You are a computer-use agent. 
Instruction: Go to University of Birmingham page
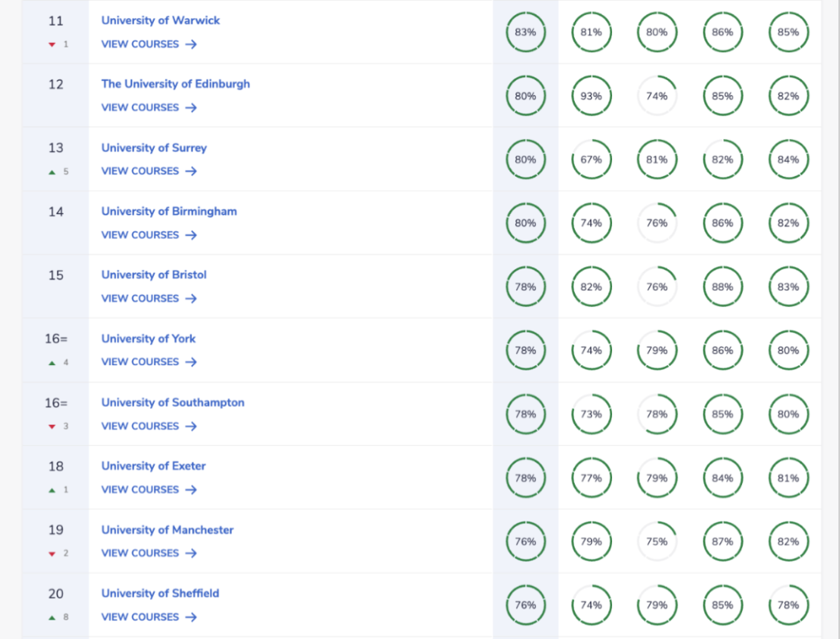click(169, 211)
